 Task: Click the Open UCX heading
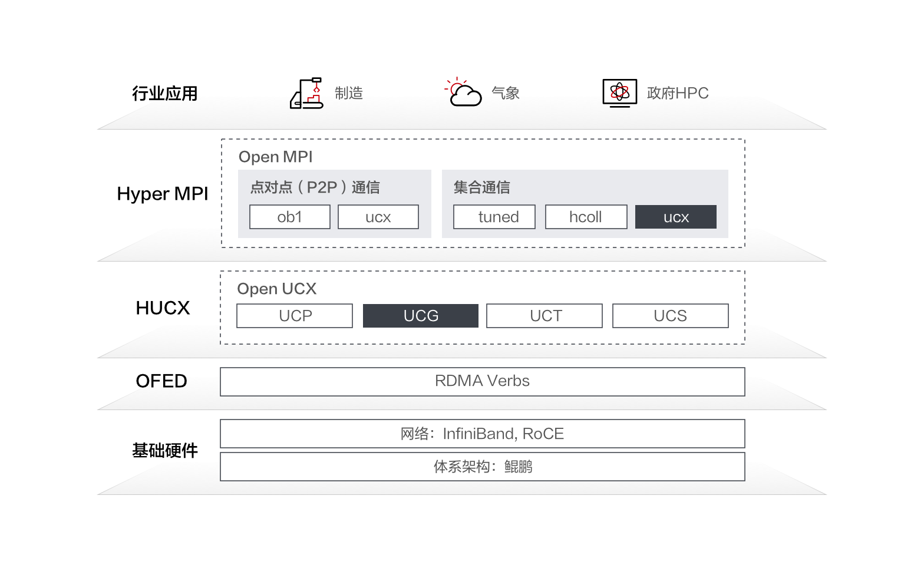click(277, 289)
